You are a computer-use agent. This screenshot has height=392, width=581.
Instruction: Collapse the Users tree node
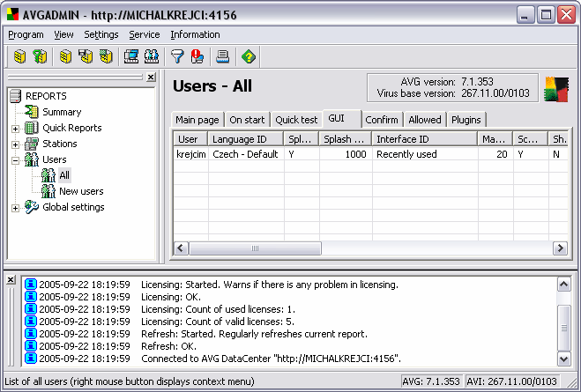(15, 160)
